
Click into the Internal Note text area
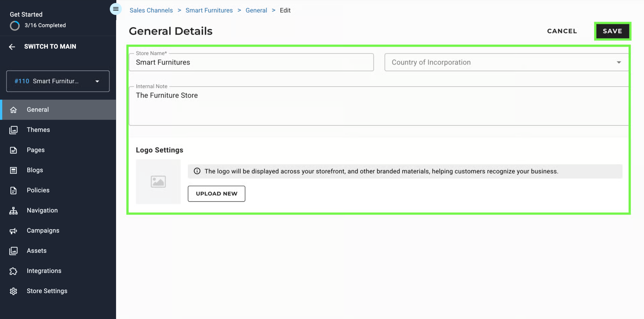coord(379,106)
